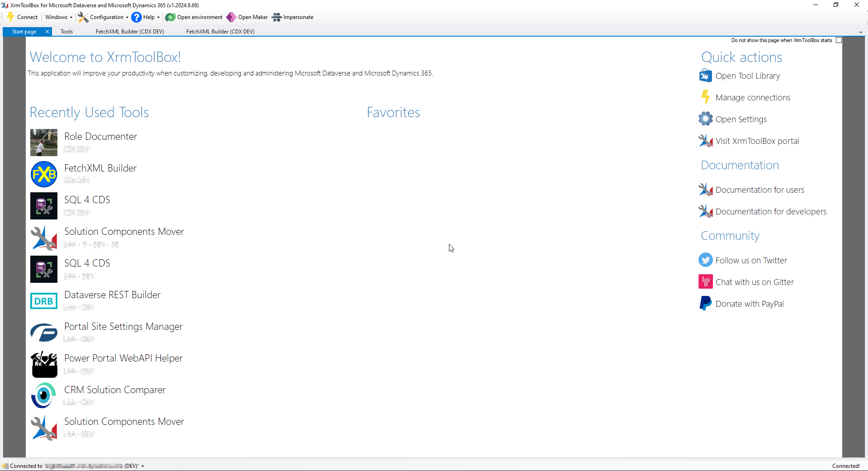Image resolution: width=868 pixels, height=471 pixels.
Task: Open the first Solution Components Mover link
Action: click(x=124, y=231)
